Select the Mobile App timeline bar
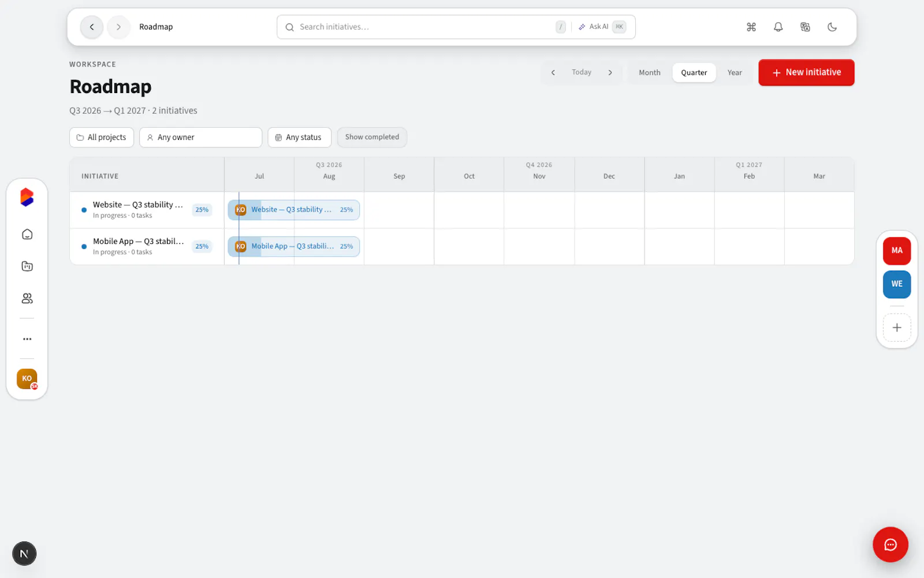 294,247
